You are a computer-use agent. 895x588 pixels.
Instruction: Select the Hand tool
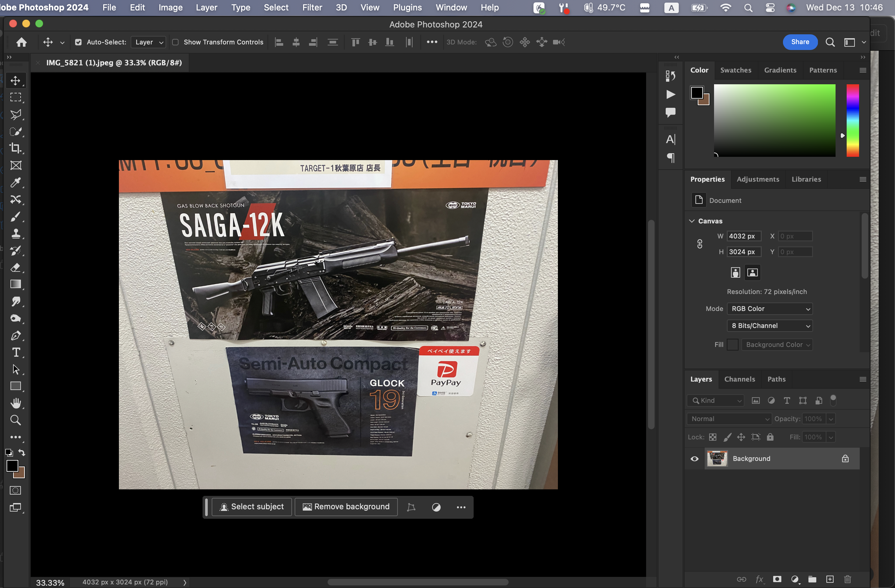pyautogui.click(x=15, y=403)
